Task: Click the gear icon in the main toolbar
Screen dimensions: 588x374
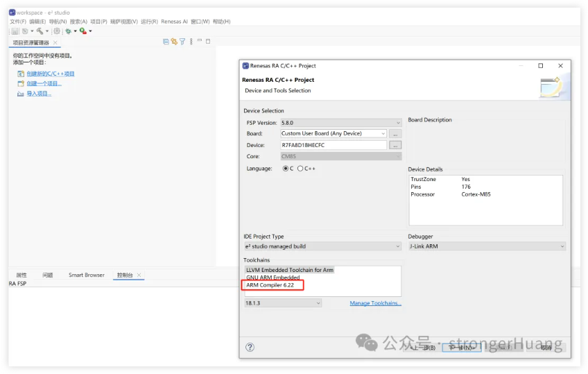Action: point(57,31)
